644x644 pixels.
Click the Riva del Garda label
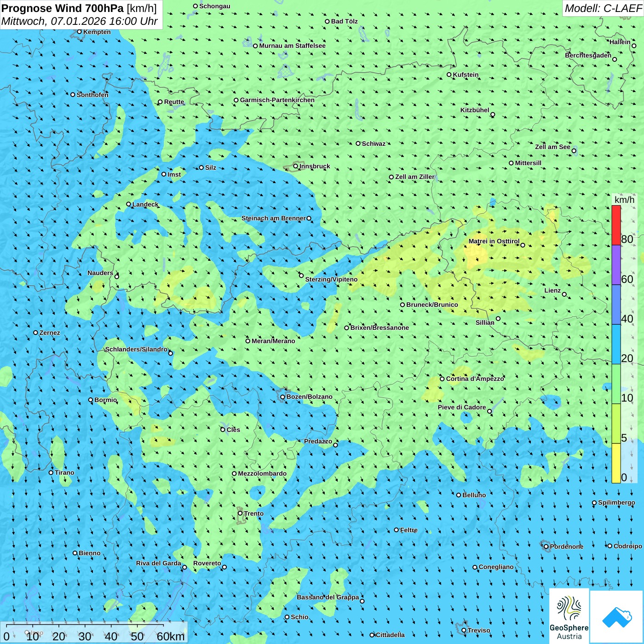159,563
